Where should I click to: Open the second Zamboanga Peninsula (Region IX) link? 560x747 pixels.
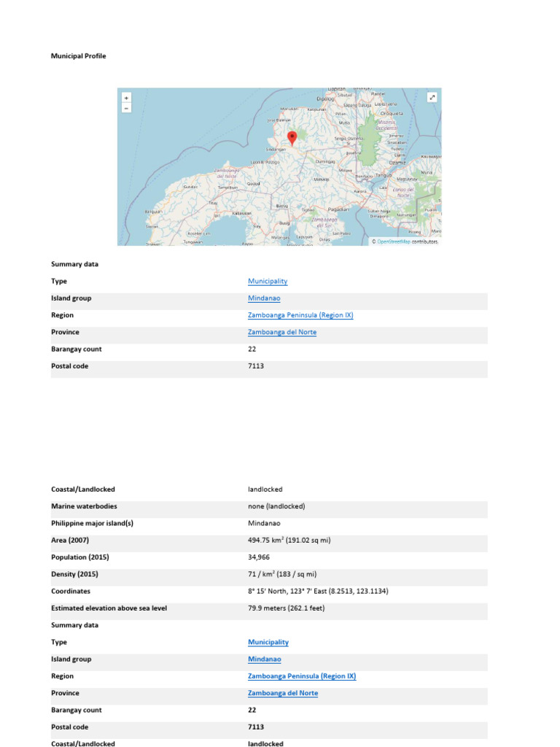302,676
